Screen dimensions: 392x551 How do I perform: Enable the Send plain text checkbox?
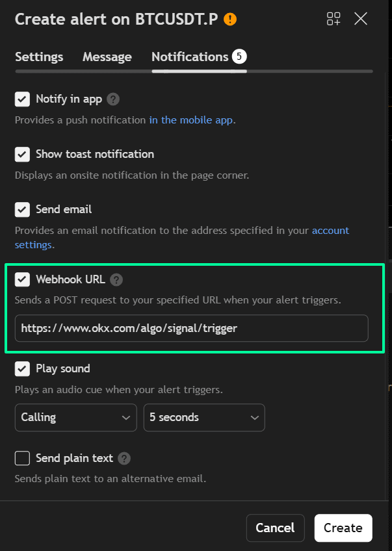tap(23, 459)
